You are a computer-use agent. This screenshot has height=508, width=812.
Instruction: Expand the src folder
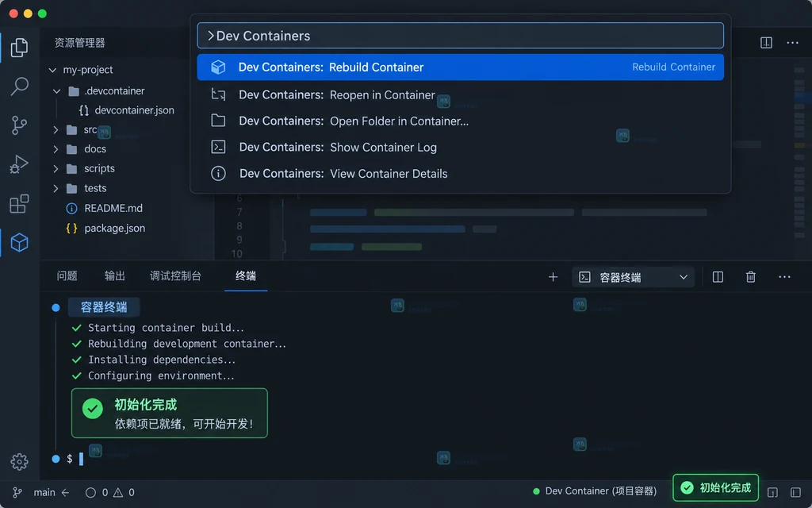click(x=56, y=129)
